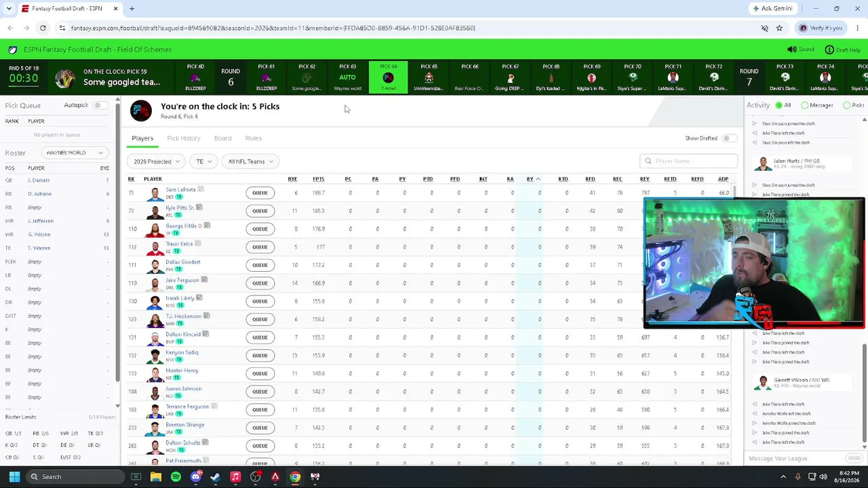
Task: Open the TE position filter dropdown
Action: click(203, 161)
